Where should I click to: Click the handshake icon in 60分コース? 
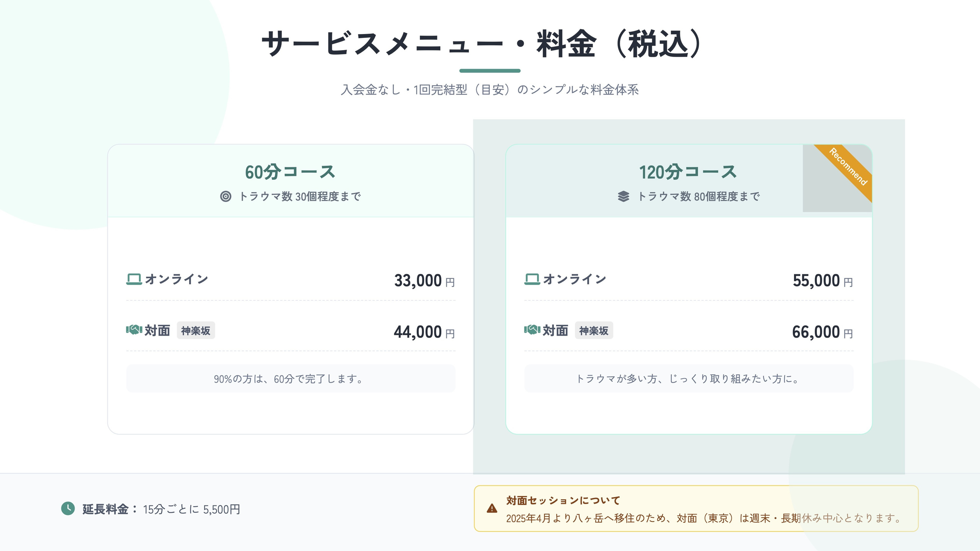(x=134, y=330)
